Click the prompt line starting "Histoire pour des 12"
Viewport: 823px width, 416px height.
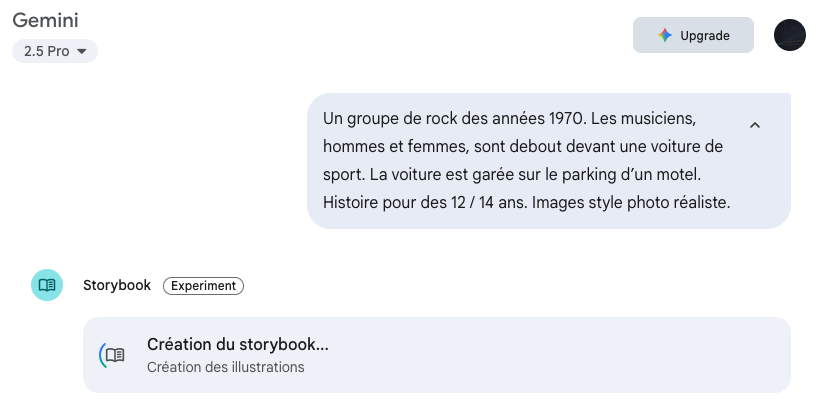(527, 202)
